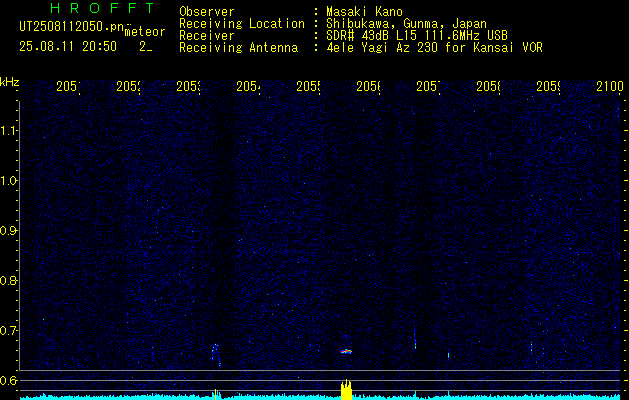Click the 1.1 frequency axis label
The image size is (629, 400).
[8, 131]
